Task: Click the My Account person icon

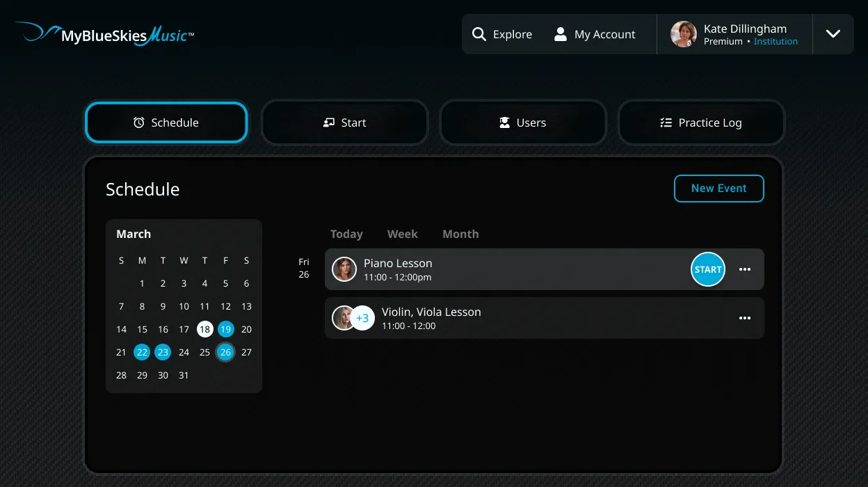Action: (x=559, y=33)
